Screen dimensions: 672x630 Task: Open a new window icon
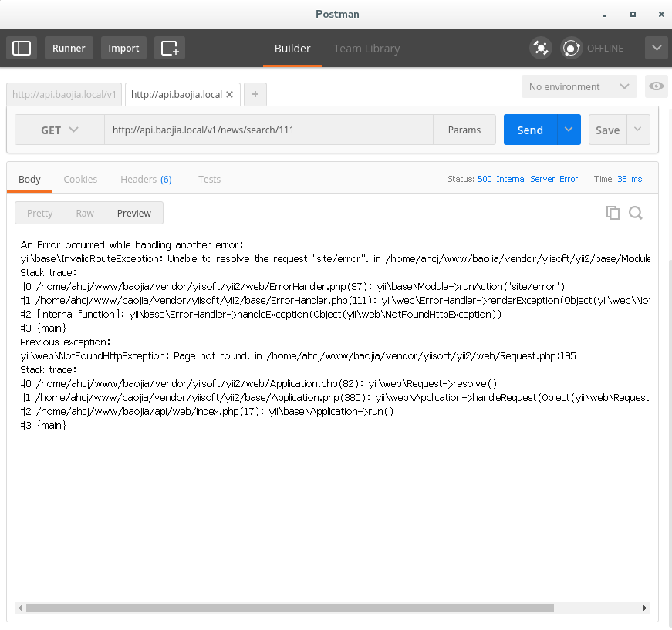pos(170,48)
